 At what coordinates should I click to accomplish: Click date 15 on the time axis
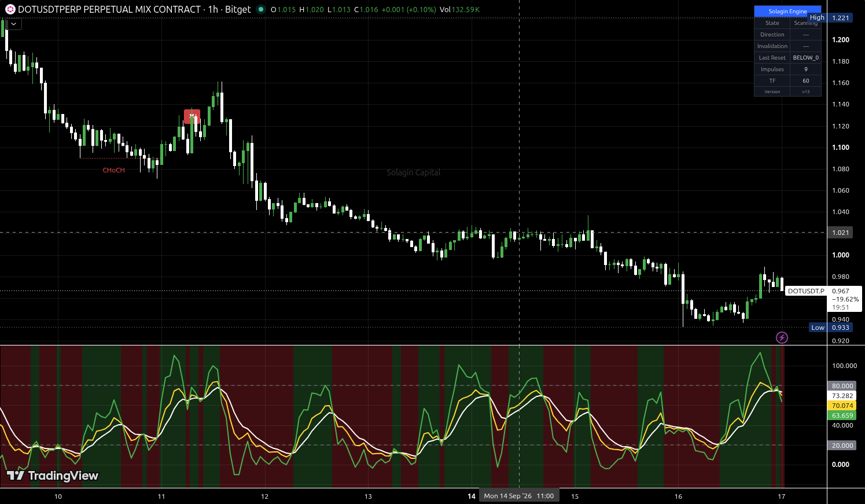coord(575,496)
